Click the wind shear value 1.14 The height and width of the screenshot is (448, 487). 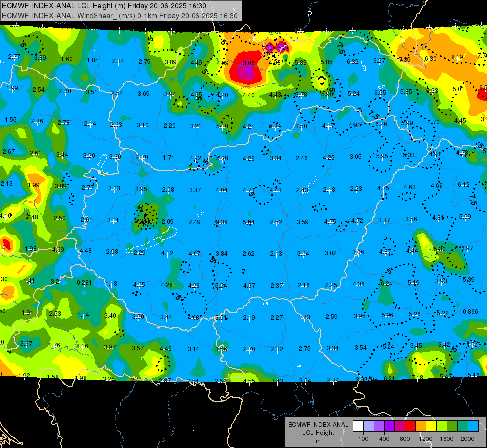pos(83,315)
